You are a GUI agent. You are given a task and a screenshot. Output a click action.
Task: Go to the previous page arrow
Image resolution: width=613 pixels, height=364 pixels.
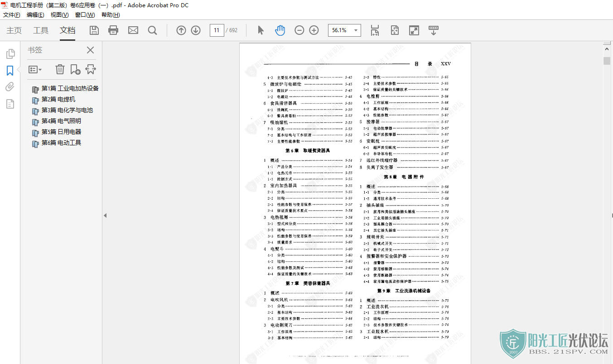coord(181,30)
